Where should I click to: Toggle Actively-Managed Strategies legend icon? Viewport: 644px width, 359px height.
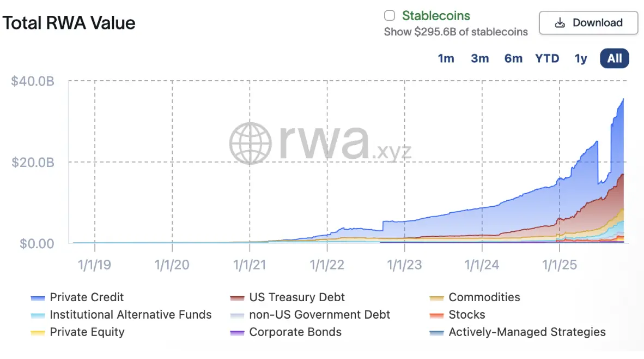pos(437,333)
